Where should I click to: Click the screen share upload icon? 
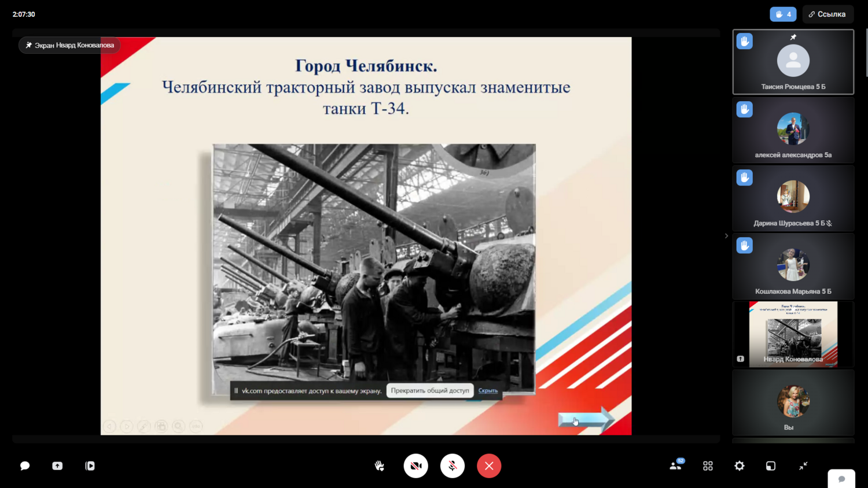pyautogui.click(x=57, y=465)
